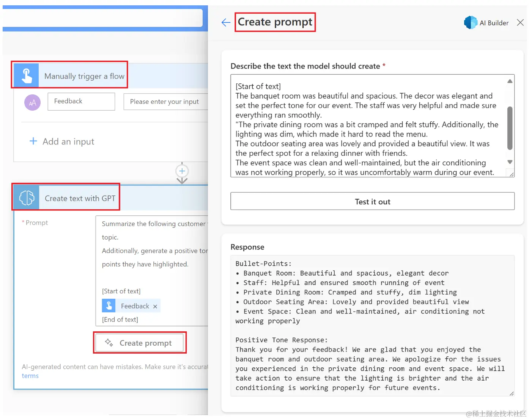Click the Response heading
529x420 pixels.
tap(247, 247)
